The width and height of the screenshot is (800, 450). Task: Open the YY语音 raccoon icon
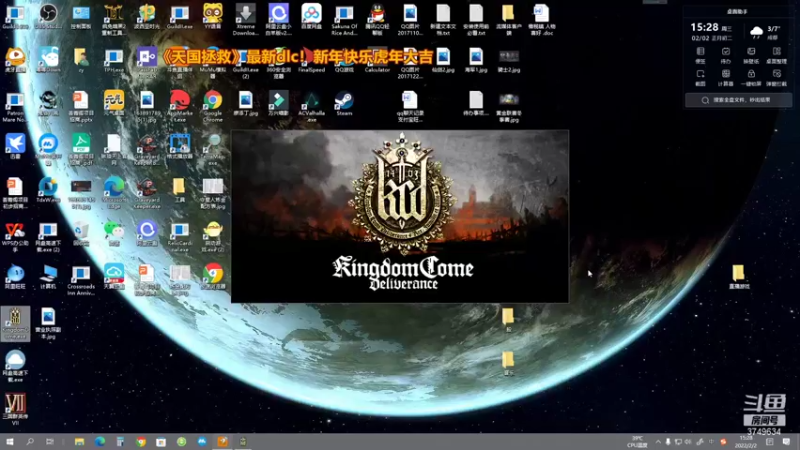coord(213,16)
